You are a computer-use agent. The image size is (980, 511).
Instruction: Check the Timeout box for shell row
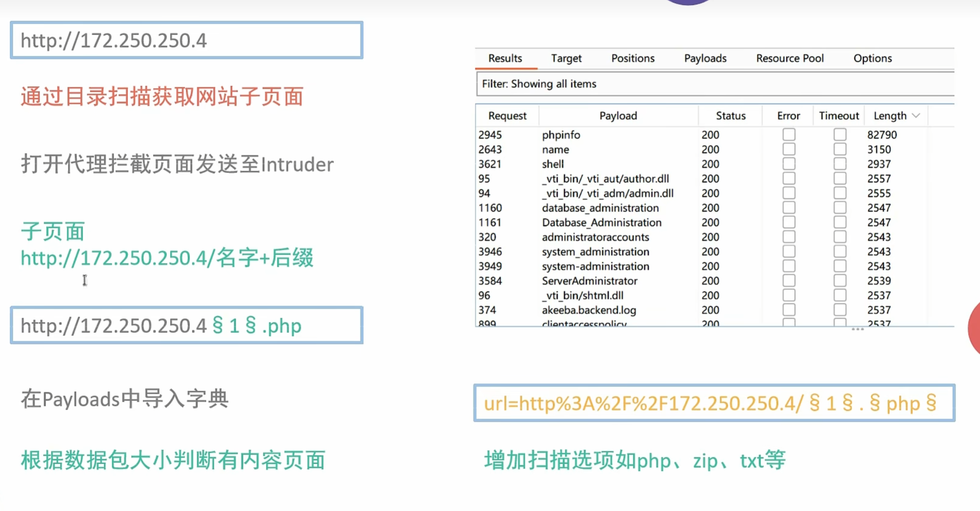tap(840, 164)
